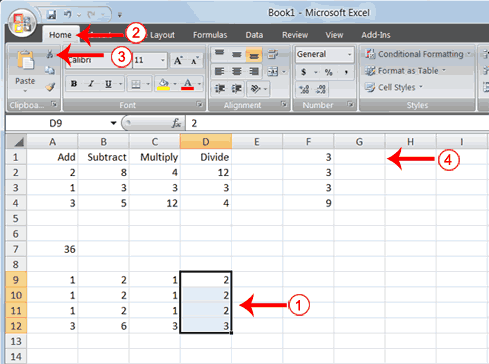The height and width of the screenshot is (364, 489).
Task: Click Merge & Center
Action: click(273, 71)
